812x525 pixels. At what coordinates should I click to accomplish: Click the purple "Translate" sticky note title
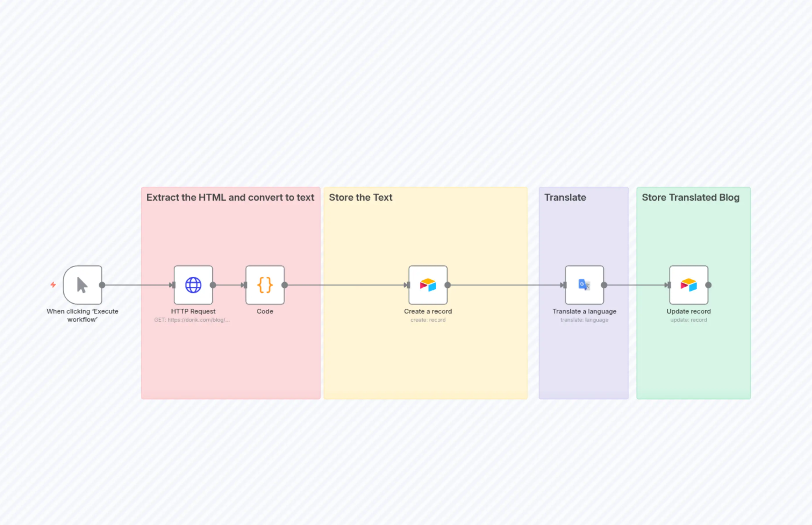pyautogui.click(x=565, y=197)
